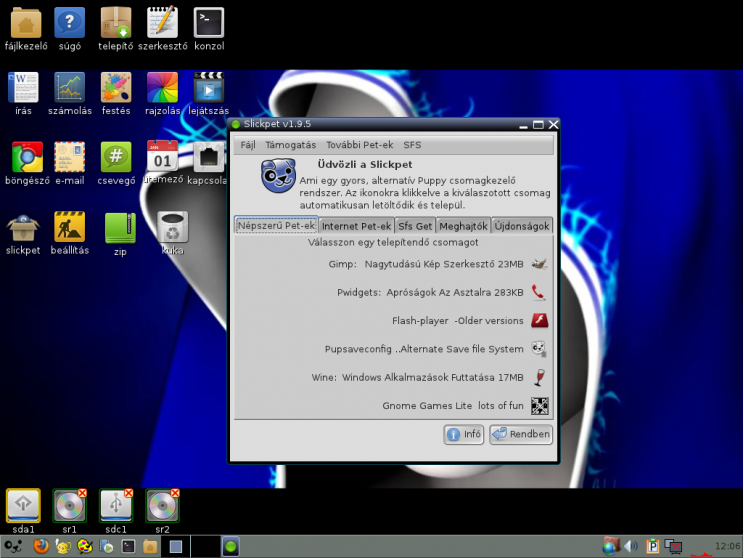Screen dimensions: 744x558
Task: Open the home folder taskbar icon
Action: pyautogui.click(x=150, y=547)
